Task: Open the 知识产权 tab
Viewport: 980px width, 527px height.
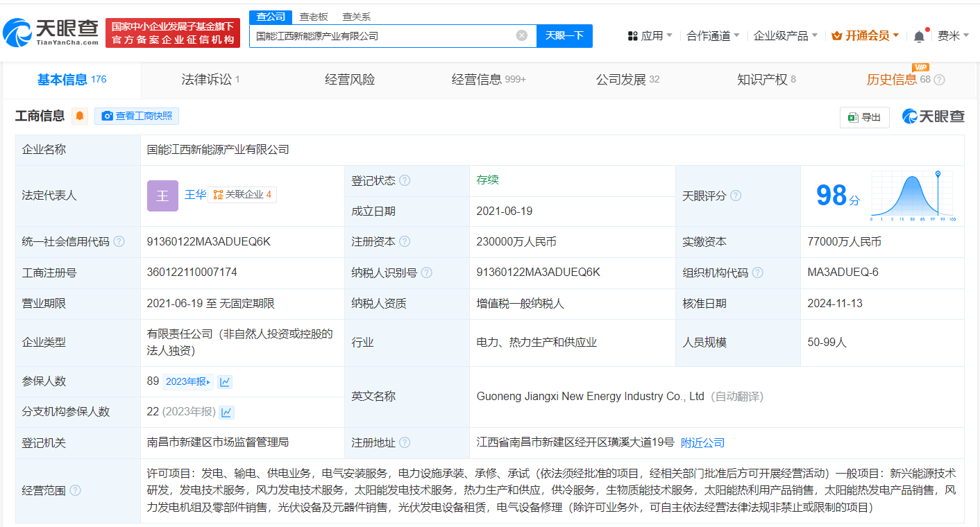Action: pos(766,80)
